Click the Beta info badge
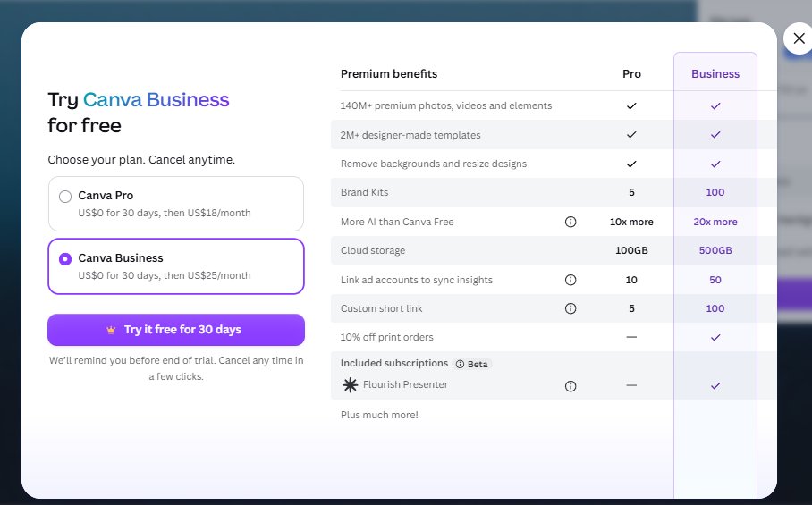This screenshot has height=505, width=812. point(472,365)
